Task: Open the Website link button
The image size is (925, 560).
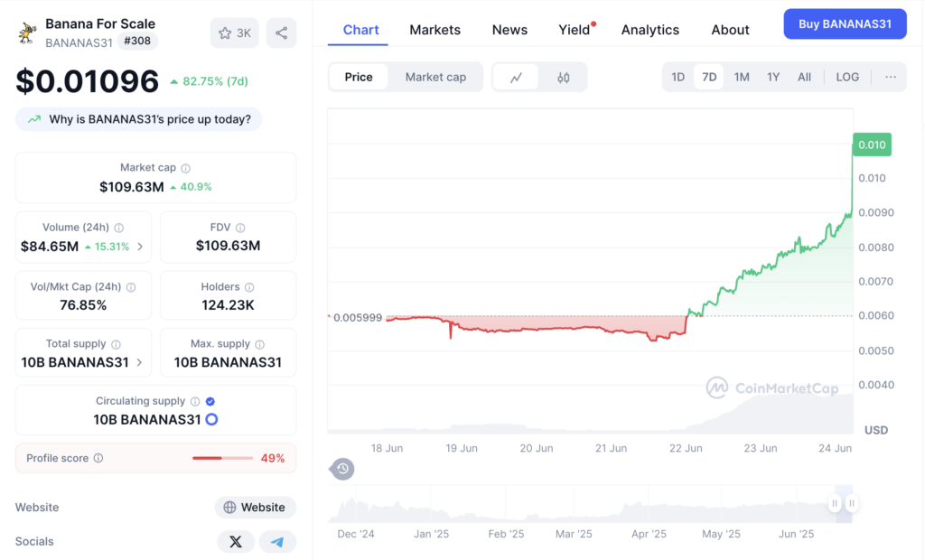Action: pos(256,508)
